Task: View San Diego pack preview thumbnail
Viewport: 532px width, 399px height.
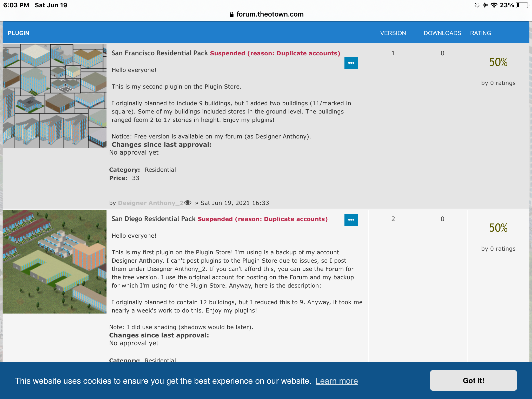Action: pos(55,262)
